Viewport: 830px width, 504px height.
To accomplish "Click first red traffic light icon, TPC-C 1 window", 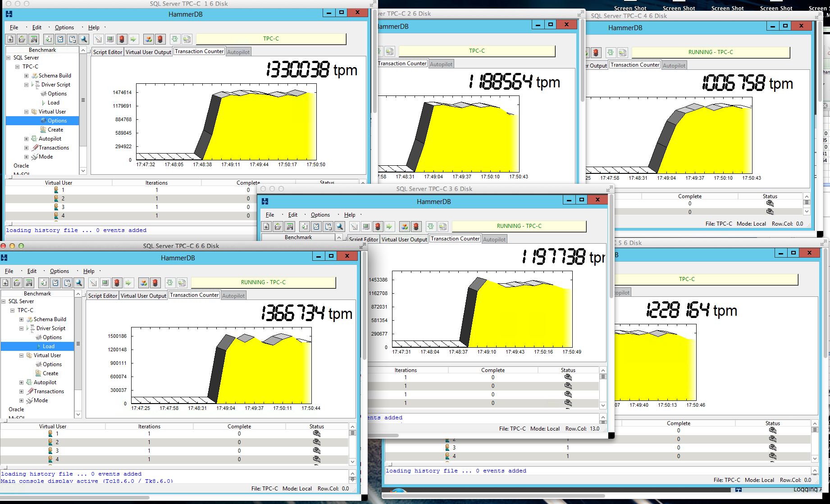I will coord(122,39).
